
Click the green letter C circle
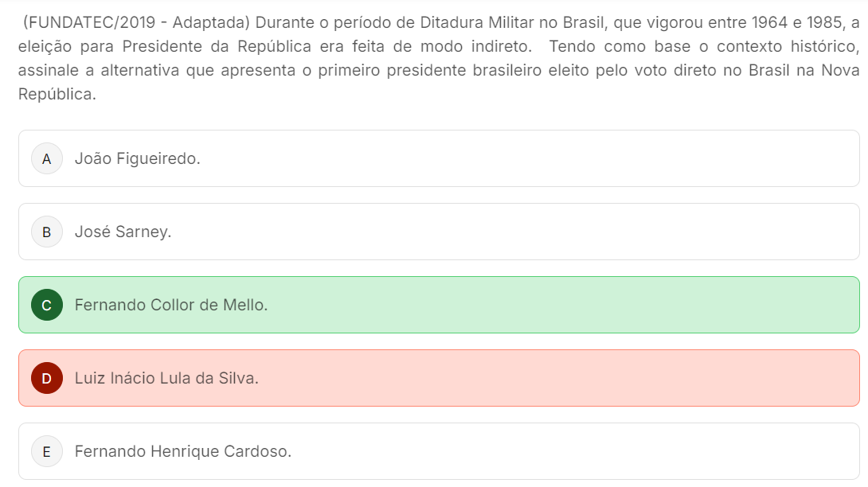pos(46,305)
